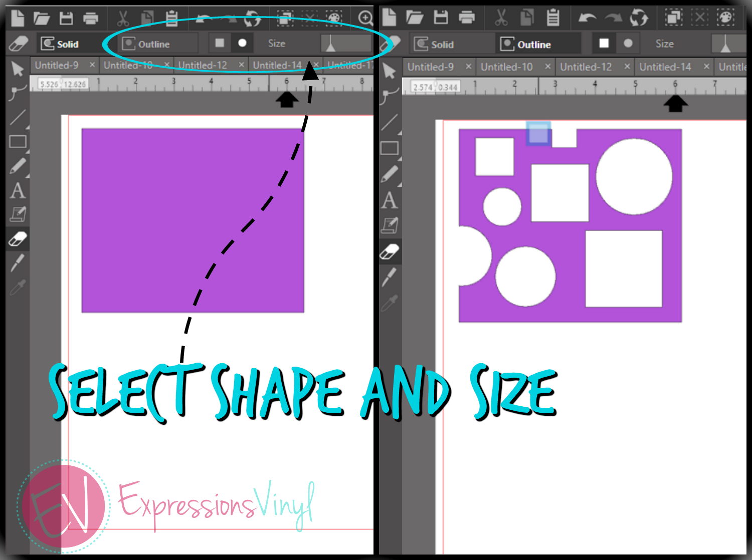Select the Text 'A' tool in right panel
Screen dimensions: 752x560
click(390, 200)
